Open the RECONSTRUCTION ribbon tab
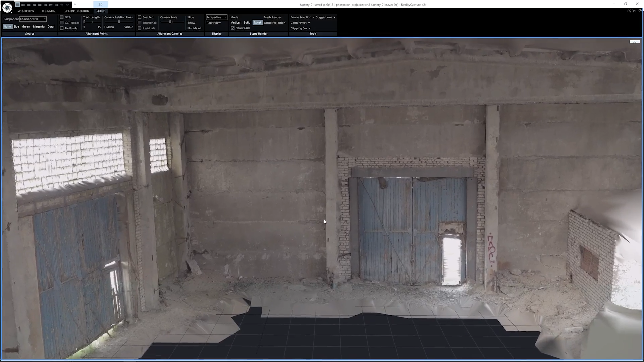 pos(77,11)
